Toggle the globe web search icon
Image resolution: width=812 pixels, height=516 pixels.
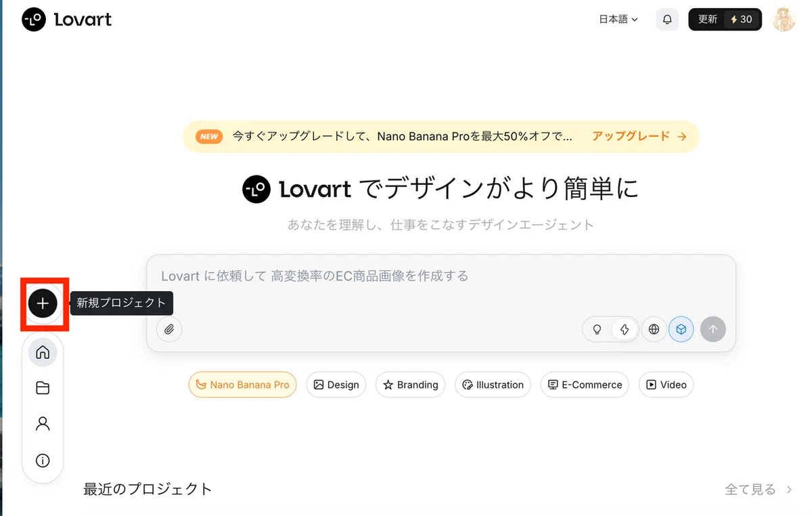point(654,330)
